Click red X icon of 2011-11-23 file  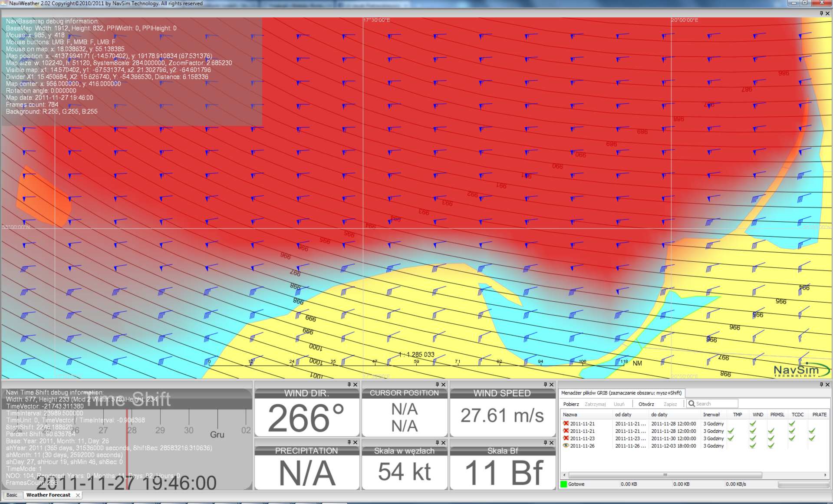566,438
